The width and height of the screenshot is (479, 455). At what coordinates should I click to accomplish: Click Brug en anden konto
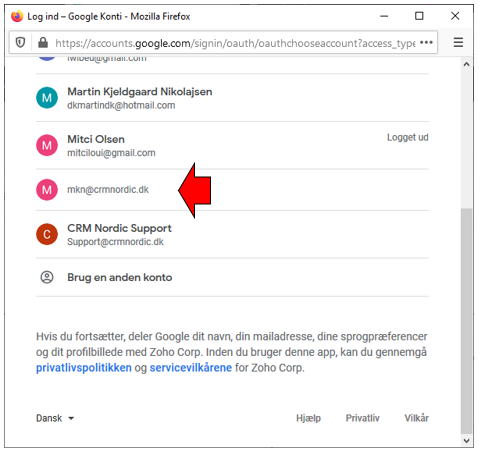(x=120, y=277)
